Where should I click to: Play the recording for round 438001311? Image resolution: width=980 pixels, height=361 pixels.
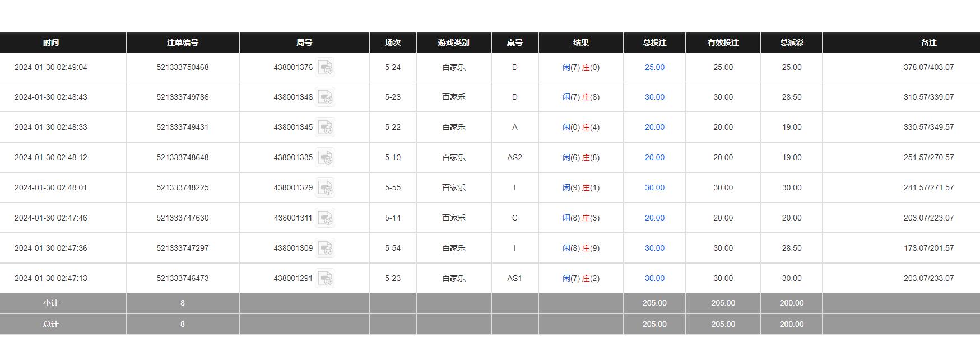tap(325, 218)
